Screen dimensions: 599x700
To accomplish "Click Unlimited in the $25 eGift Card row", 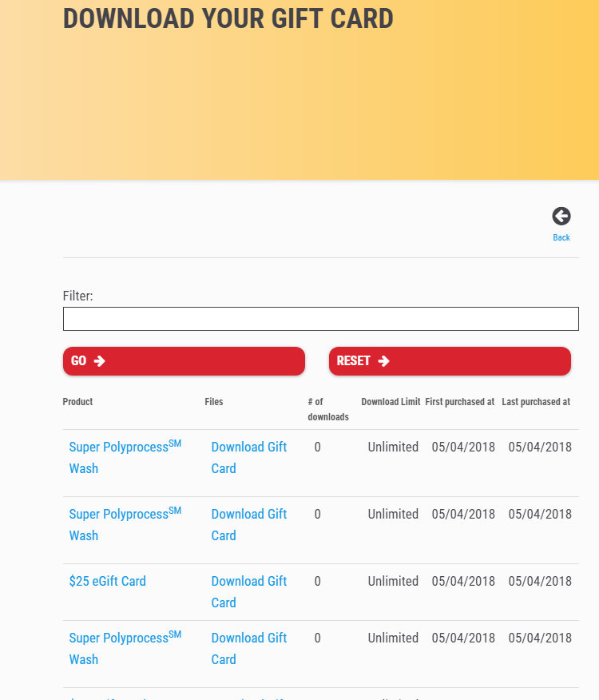I will coord(393,581).
